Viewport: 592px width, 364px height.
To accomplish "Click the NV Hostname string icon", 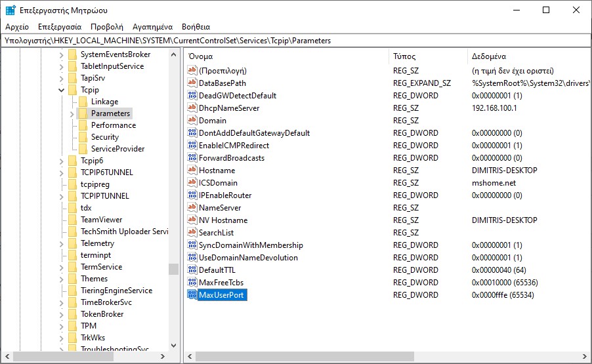I will [192, 220].
